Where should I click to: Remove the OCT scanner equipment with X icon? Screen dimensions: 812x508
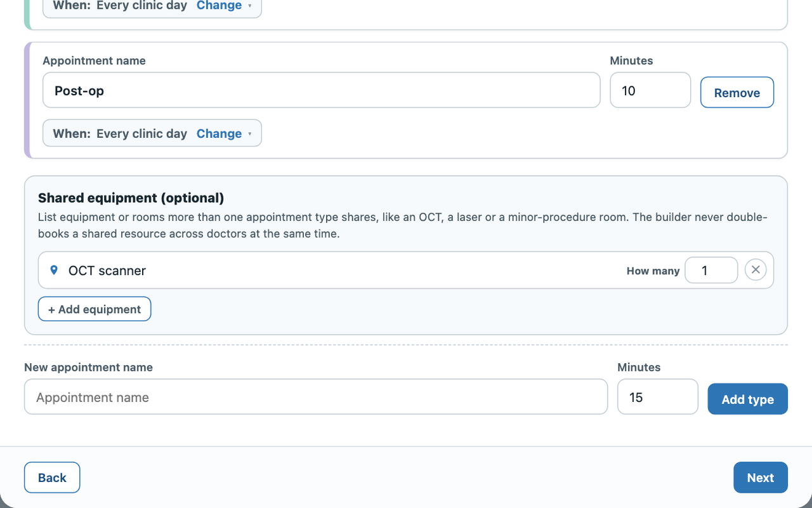(x=756, y=270)
